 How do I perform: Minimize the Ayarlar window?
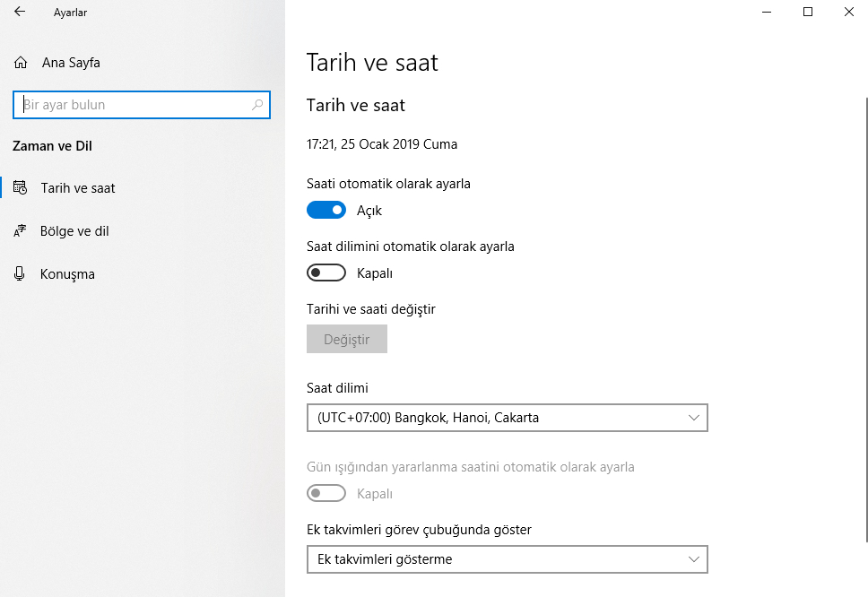(x=767, y=12)
